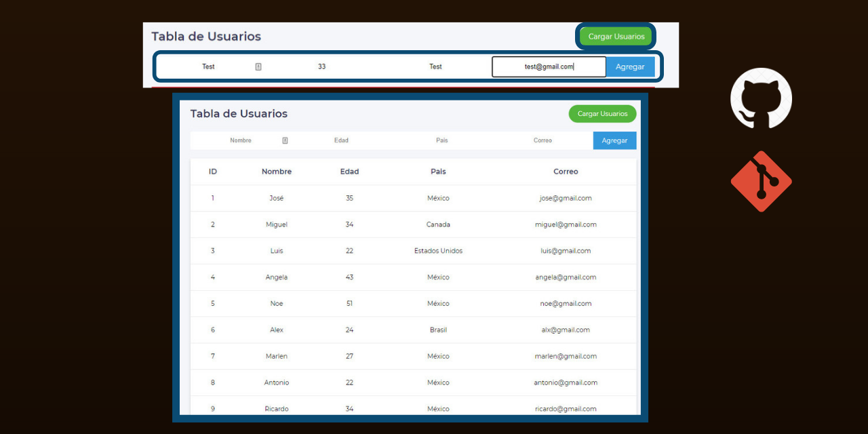Click the Tabla de Usuarios heading

click(237, 113)
